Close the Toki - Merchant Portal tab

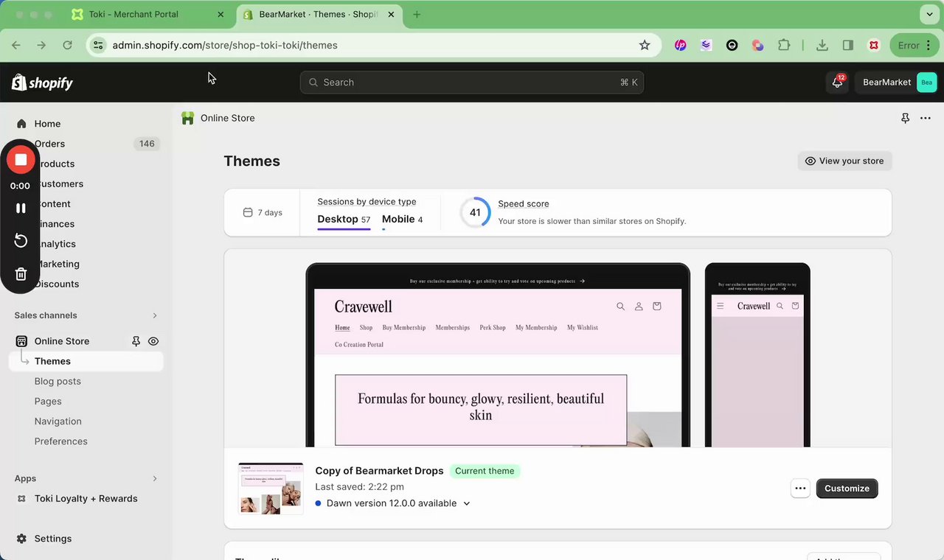click(x=221, y=15)
